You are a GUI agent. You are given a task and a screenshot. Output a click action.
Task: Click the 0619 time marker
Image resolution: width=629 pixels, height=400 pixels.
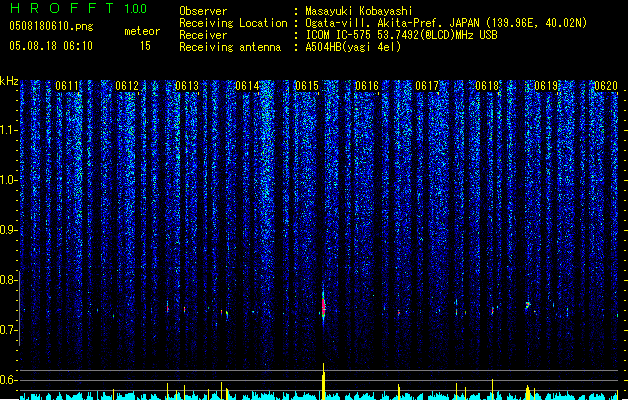pyautogui.click(x=546, y=86)
